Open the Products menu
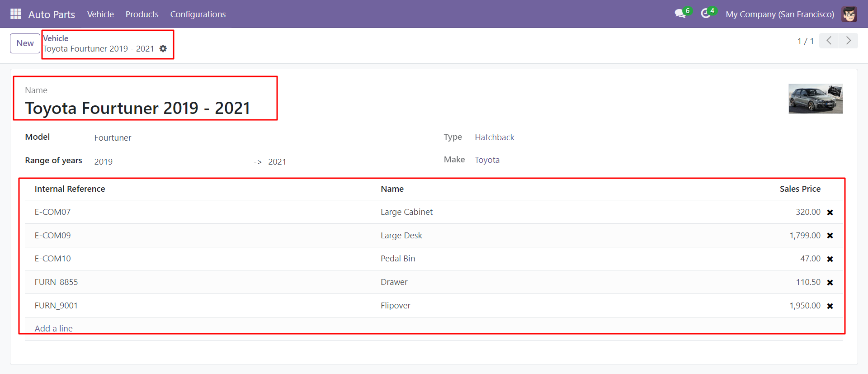 [x=142, y=14]
